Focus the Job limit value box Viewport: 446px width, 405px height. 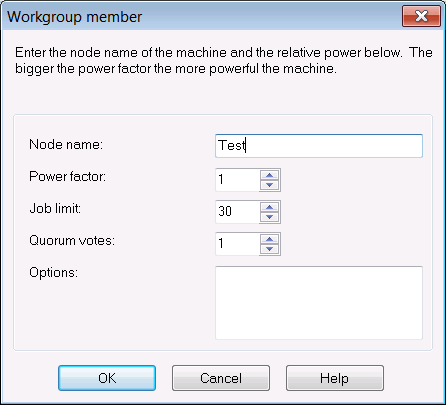[237, 212]
